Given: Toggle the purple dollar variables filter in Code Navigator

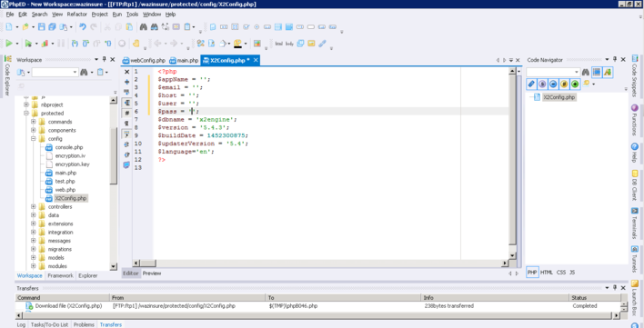Looking at the screenshot, I should [542, 84].
